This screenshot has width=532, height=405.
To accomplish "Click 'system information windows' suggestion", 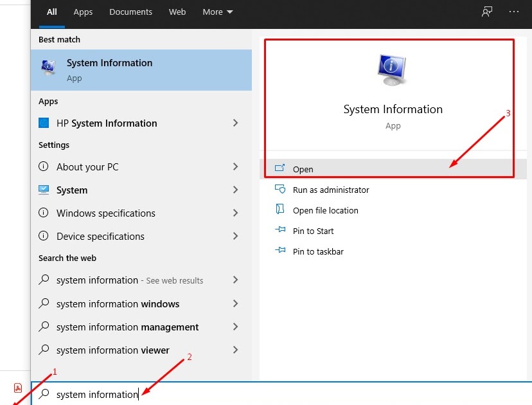I will tap(118, 304).
